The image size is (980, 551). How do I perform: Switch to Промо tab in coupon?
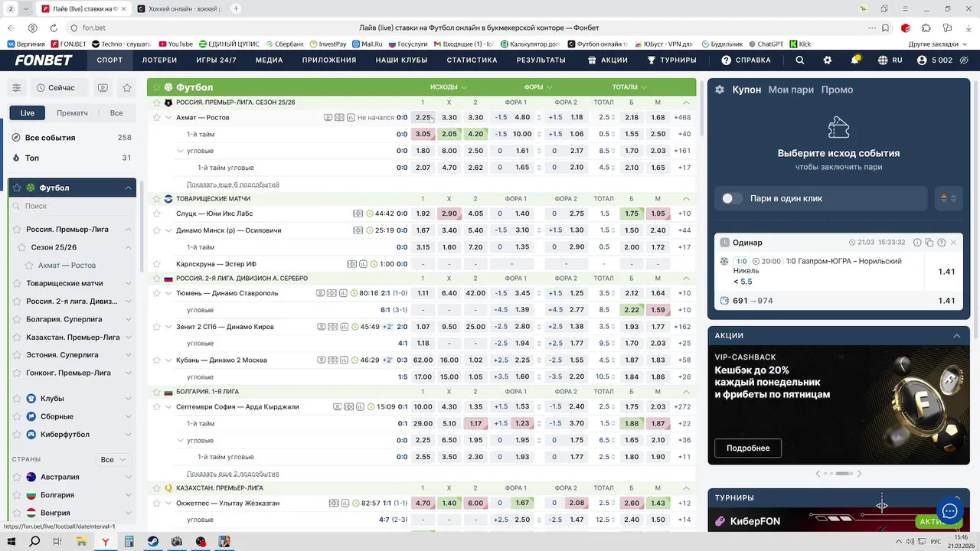[837, 90]
